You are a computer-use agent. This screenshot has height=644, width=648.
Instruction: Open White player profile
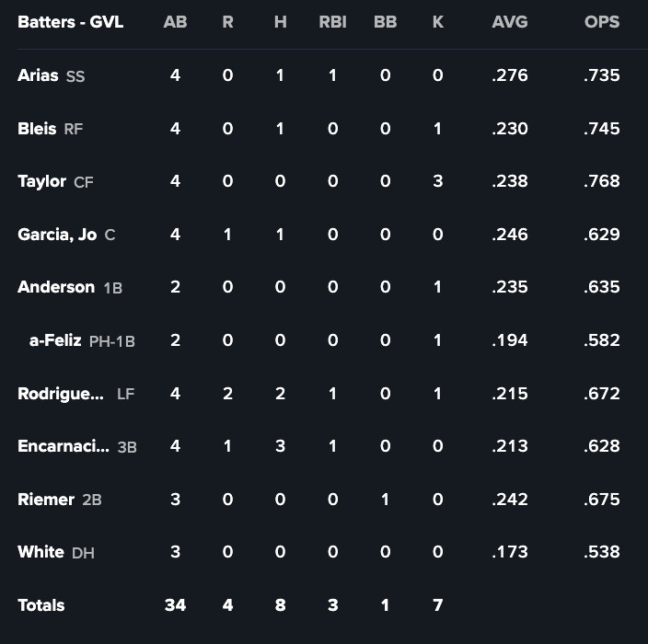pos(40,552)
